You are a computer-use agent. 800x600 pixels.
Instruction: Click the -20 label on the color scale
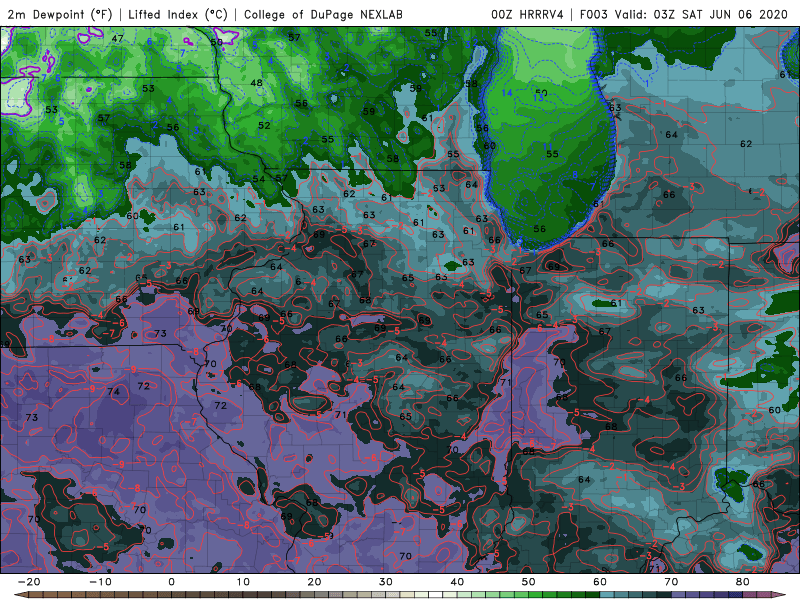[x=29, y=582]
